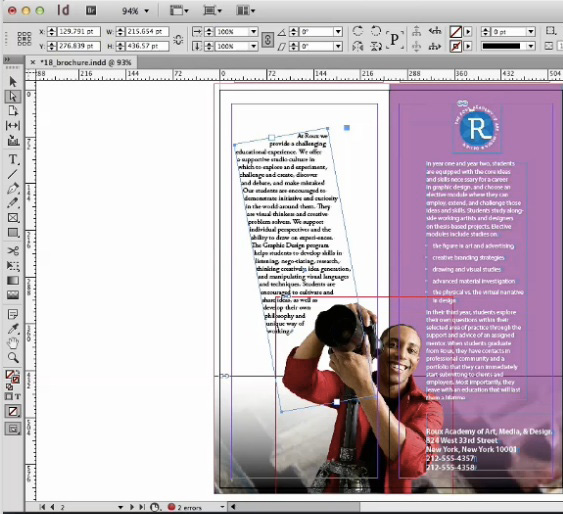Viewport: 563px width, 514px height.
Task: Select the Gradient Feather tool
Action: pos(13,295)
